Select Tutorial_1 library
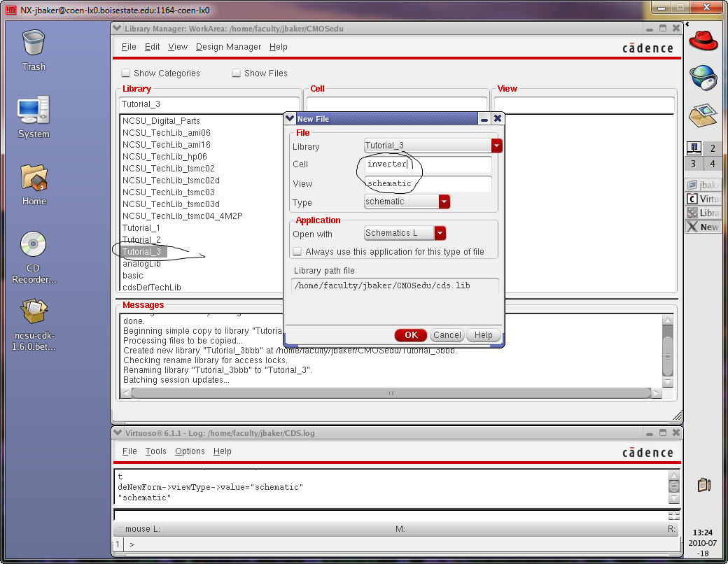Screen dimensions: 728x564 [141, 228]
